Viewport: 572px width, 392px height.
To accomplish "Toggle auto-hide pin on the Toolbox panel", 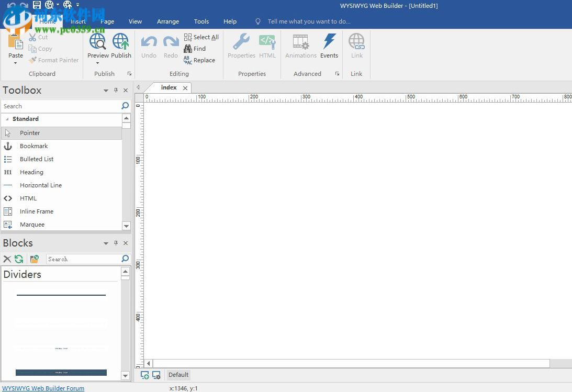I will click(116, 90).
